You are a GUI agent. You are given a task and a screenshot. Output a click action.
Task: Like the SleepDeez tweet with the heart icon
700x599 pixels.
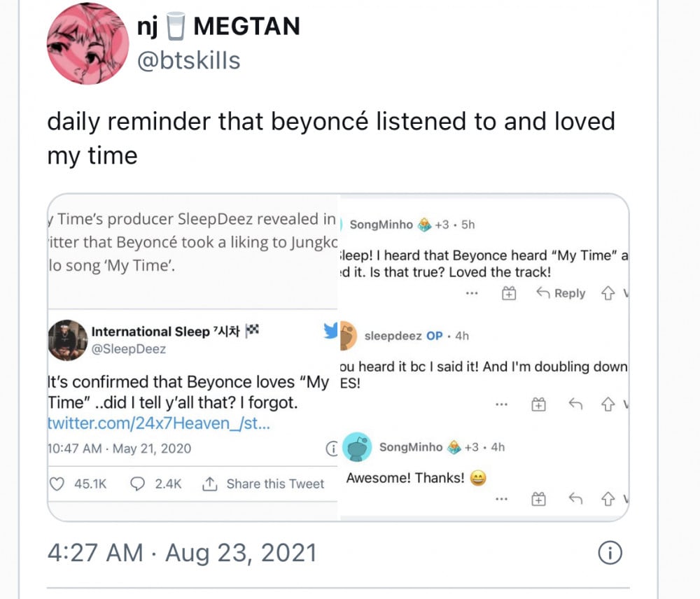point(59,484)
